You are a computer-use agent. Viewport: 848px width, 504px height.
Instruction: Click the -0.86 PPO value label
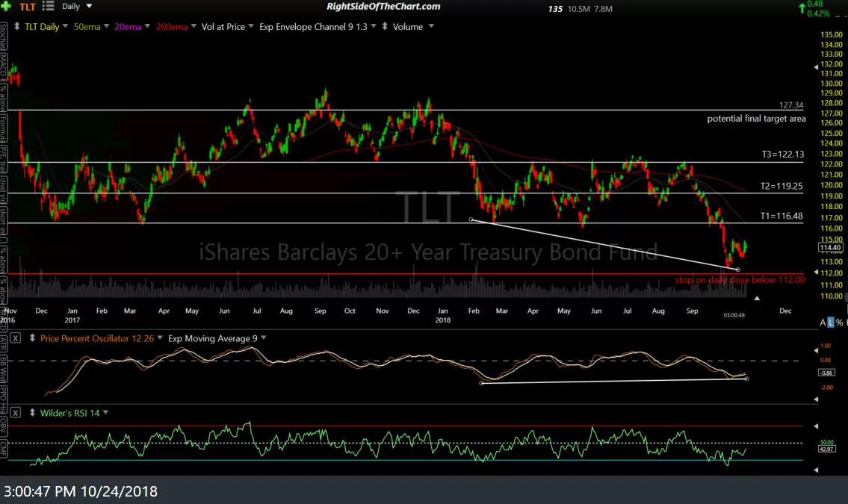click(826, 373)
